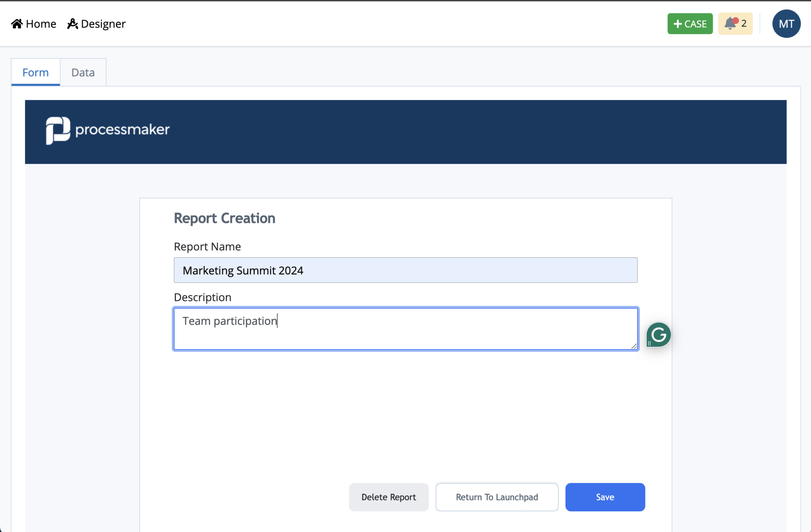Click Return To Launchpad
Screen dimensions: 811x532
click(x=497, y=497)
